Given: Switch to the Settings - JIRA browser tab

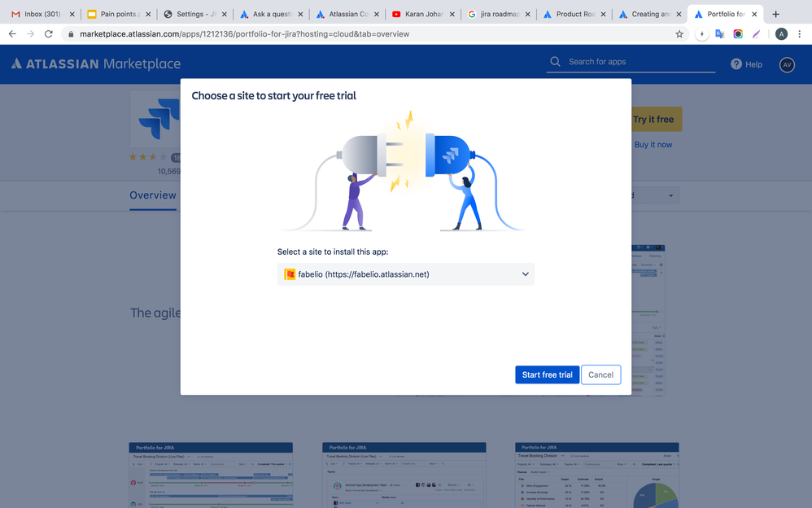Looking at the screenshot, I should pos(194,14).
